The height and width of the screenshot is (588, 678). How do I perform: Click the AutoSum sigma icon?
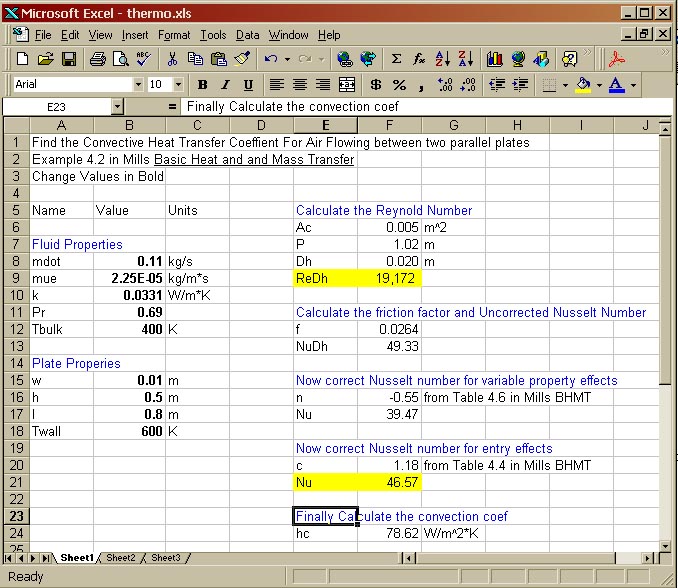pos(396,60)
